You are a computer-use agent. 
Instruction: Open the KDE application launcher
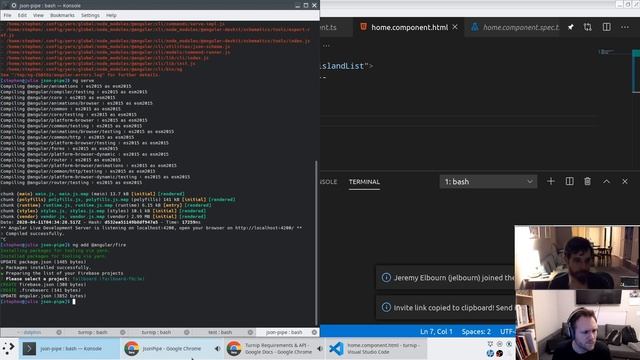8,349
